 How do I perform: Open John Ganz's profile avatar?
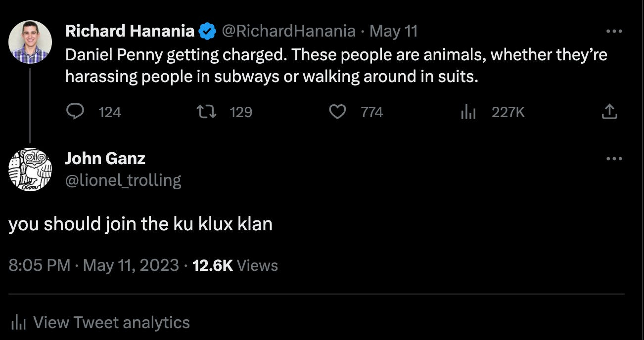[30, 170]
